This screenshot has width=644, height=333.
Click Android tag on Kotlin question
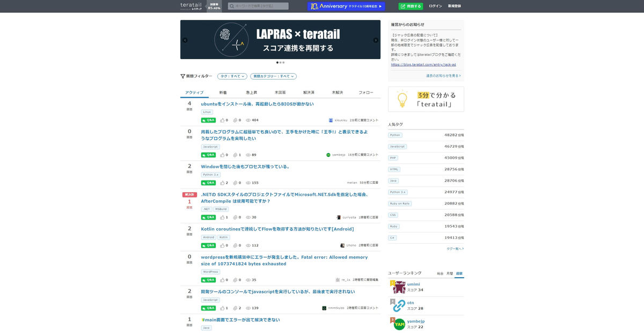point(209,237)
